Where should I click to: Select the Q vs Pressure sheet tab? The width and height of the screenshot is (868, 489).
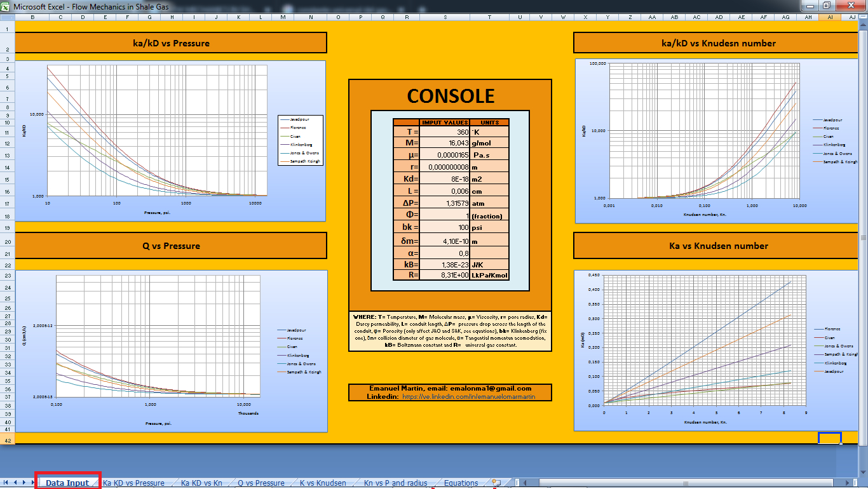click(260, 483)
